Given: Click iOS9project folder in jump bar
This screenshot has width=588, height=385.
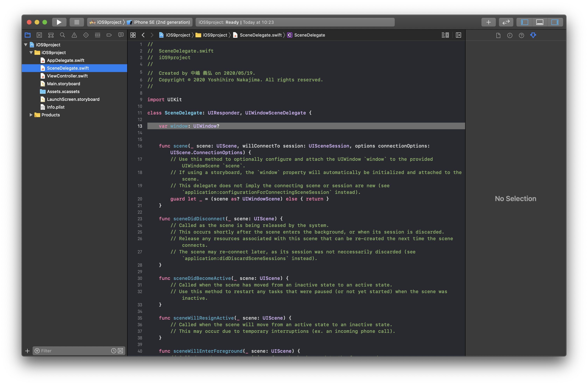Looking at the screenshot, I should [212, 35].
